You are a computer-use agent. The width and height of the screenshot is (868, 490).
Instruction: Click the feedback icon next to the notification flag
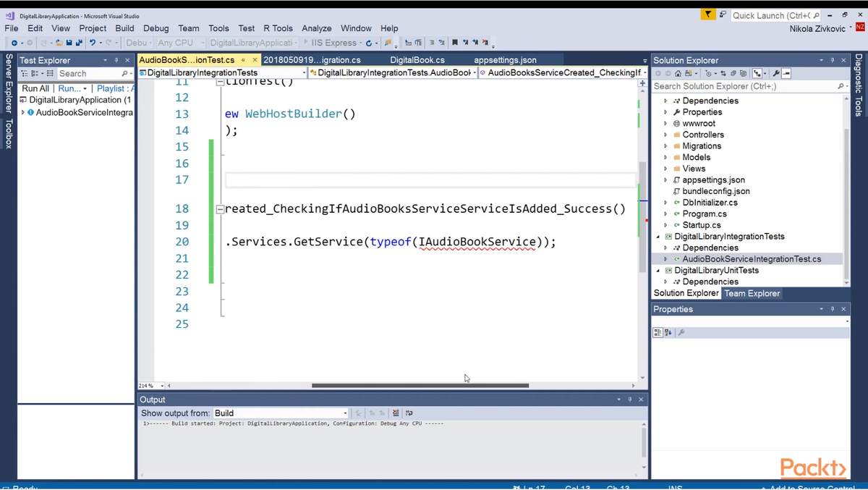click(x=722, y=14)
